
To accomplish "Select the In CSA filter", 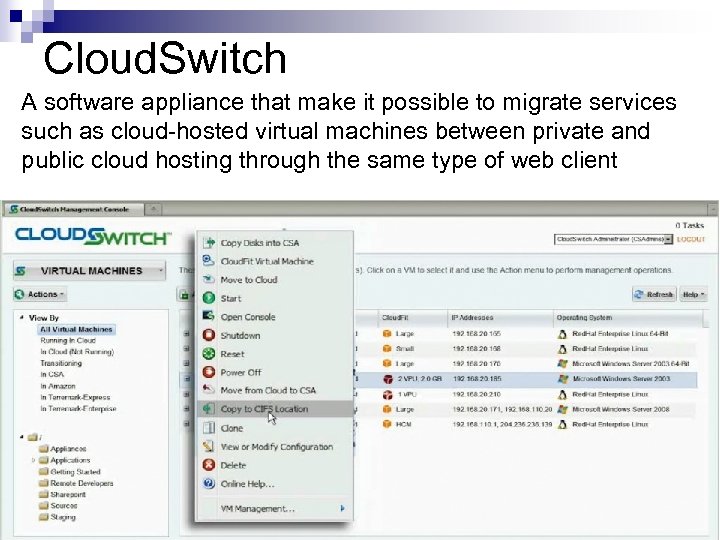I will coord(52,374).
